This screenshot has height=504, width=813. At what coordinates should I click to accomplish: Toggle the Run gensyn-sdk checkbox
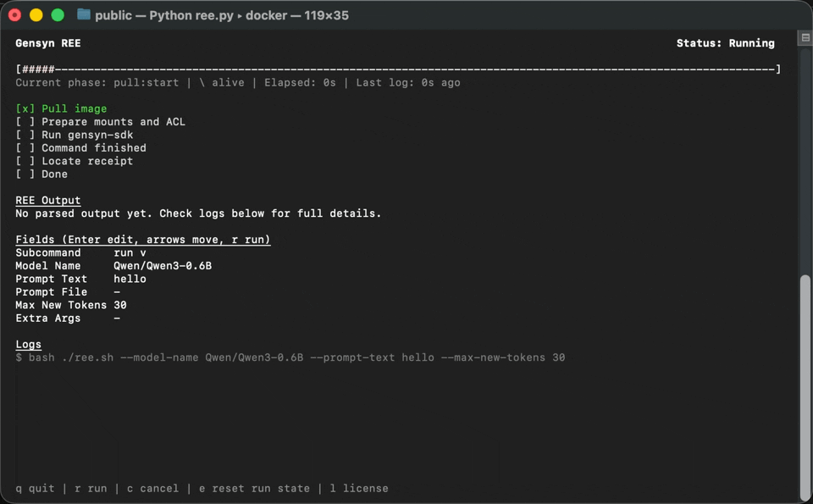pyautogui.click(x=25, y=135)
